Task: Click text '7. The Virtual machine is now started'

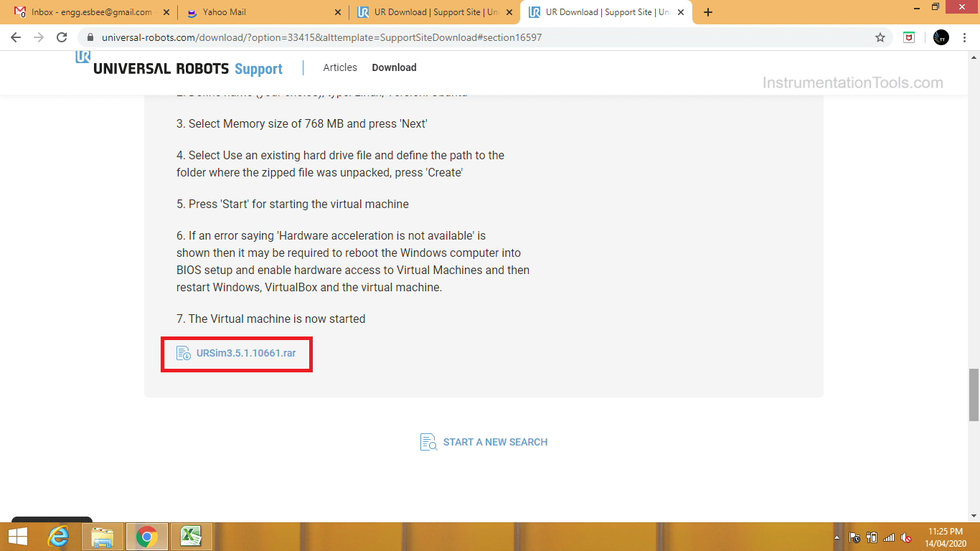Action: [x=271, y=319]
